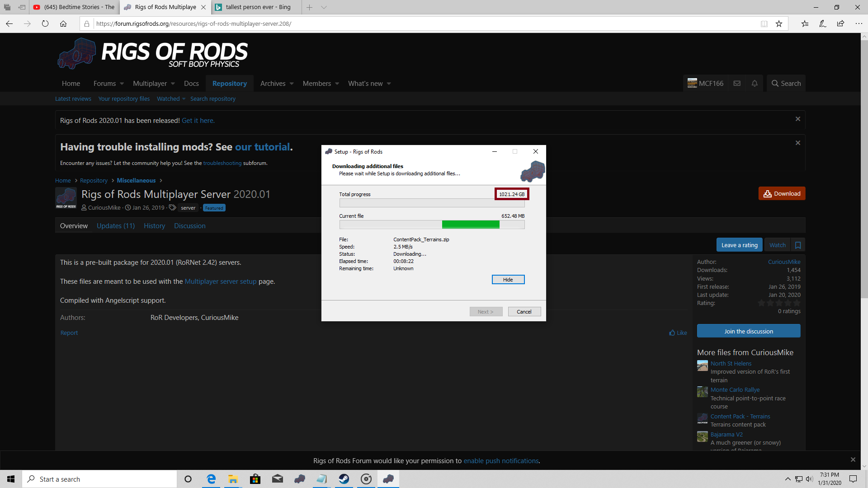Expand the What's new dropdown arrow
This screenshot has width=868, height=488.
click(x=389, y=84)
